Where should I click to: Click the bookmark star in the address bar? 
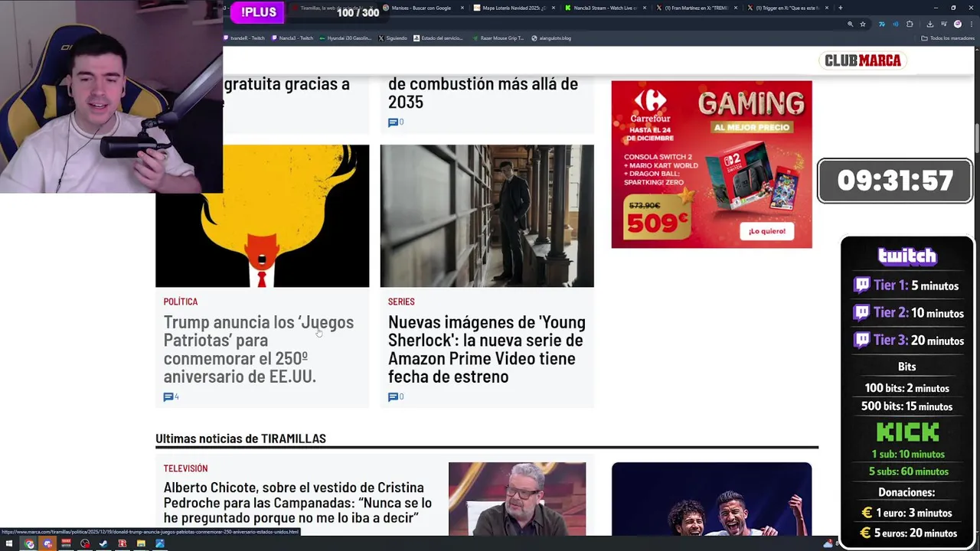click(863, 24)
